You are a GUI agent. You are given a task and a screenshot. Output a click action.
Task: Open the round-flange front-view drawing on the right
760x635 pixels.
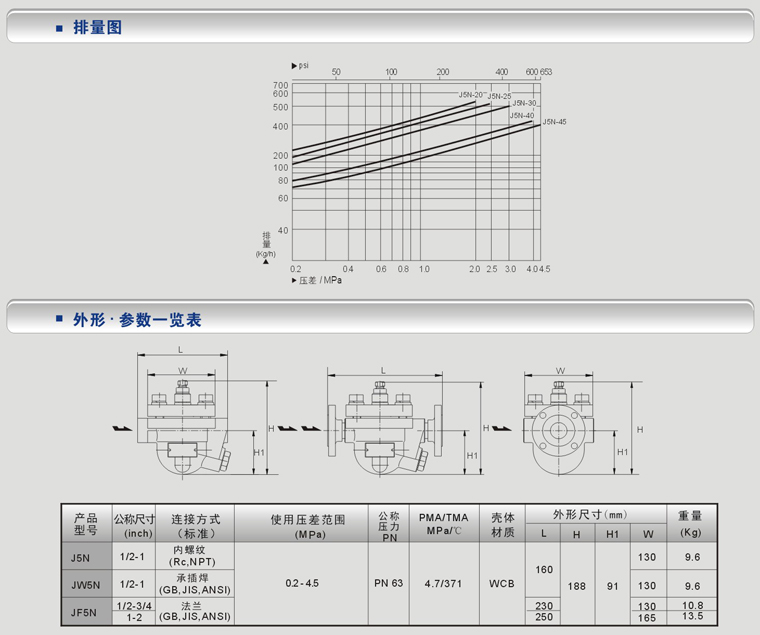coord(561,425)
